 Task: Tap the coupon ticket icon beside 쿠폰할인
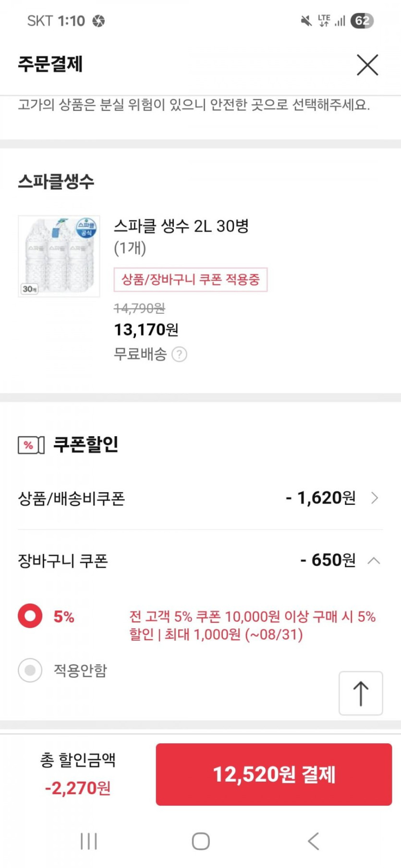coord(31,445)
